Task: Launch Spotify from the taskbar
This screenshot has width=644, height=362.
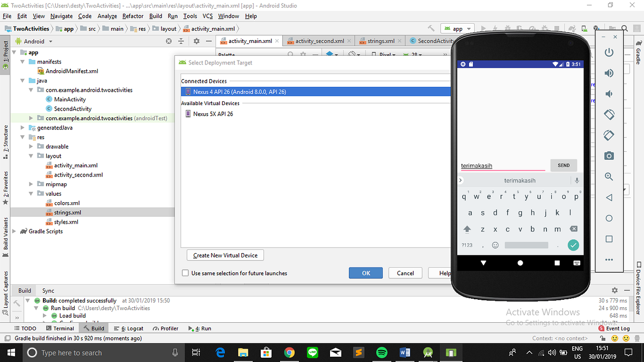Action: 382,352
